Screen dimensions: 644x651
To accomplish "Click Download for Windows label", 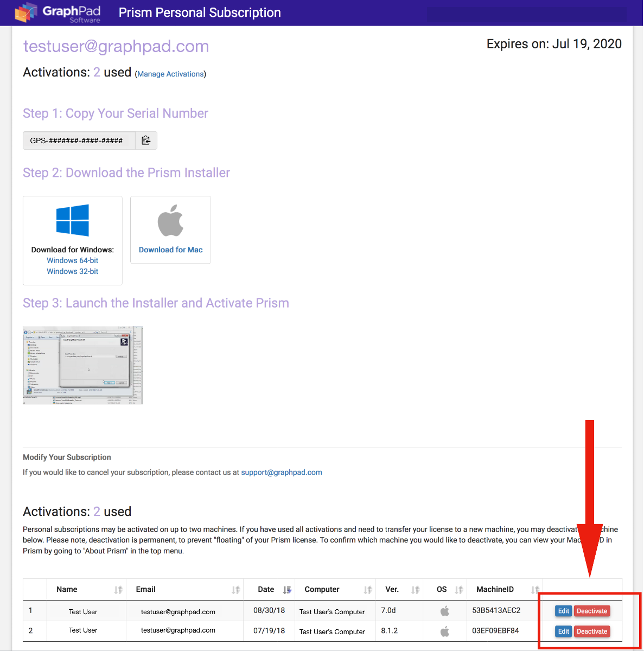I will pyautogui.click(x=73, y=250).
